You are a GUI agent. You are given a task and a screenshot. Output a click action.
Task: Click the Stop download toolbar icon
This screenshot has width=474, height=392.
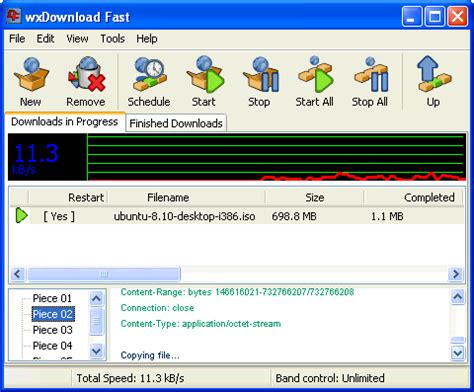(260, 74)
